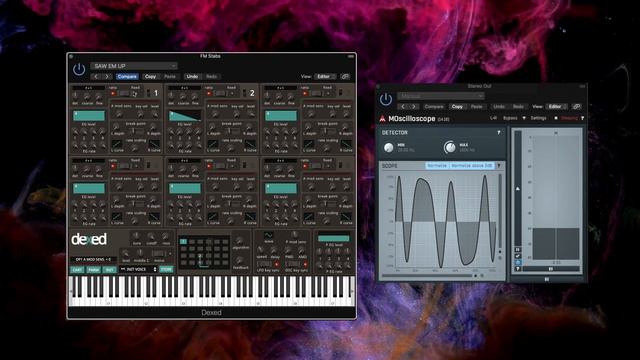Click Normalize button in Scope panel
This screenshot has height=360, width=640.
tap(437, 166)
